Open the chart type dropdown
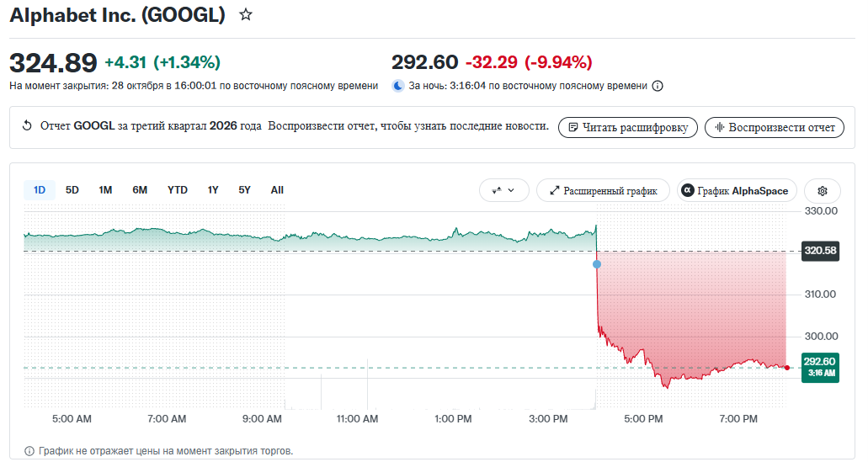868x462 pixels. pyautogui.click(x=503, y=191)
